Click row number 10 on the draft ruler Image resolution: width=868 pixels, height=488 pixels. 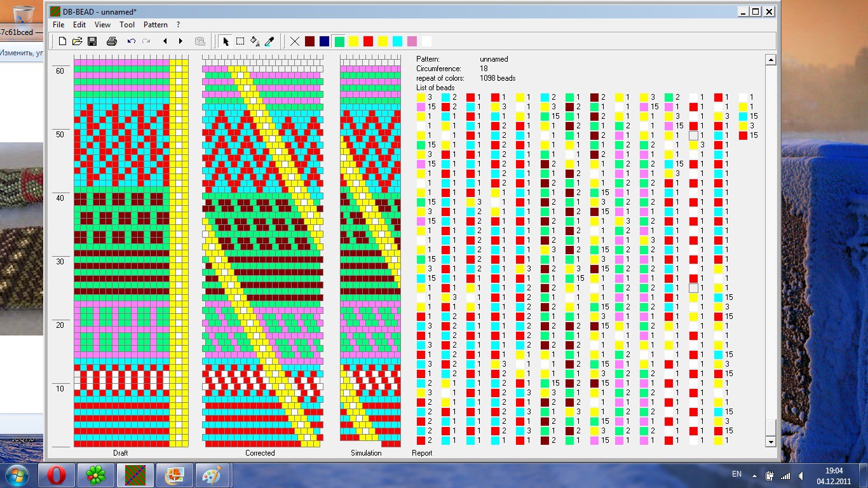pos(60,389)
